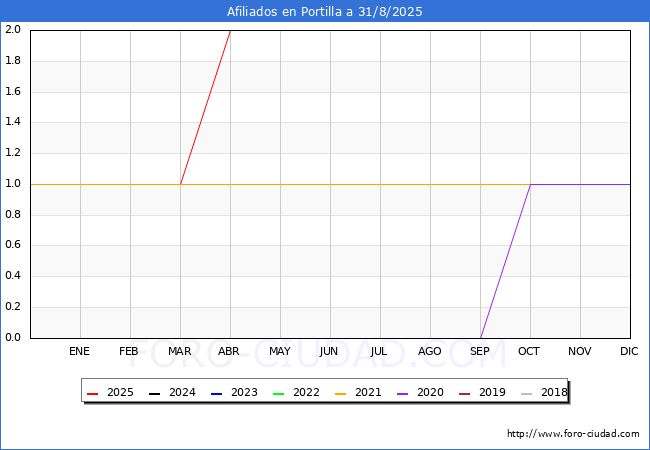Click the 2.0 y-axis value
Screen dimensions: 650x450
pos(13,29)
